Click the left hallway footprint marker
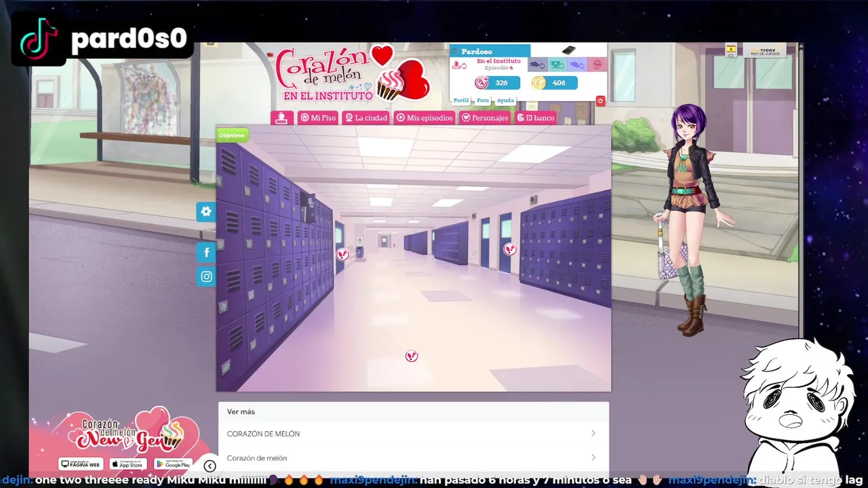 click(342, 255)
